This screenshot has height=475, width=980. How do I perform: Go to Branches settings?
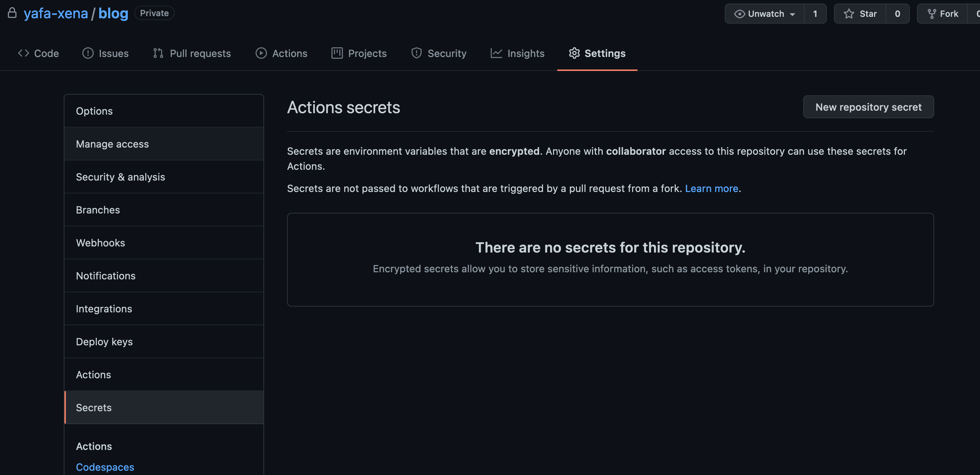coord(164,210)
